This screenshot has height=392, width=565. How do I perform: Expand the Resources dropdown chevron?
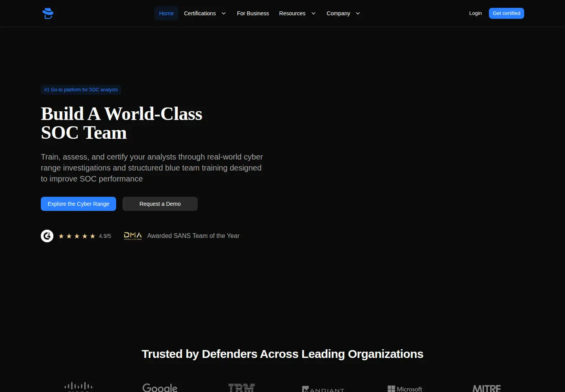click(x=313, y=13)
